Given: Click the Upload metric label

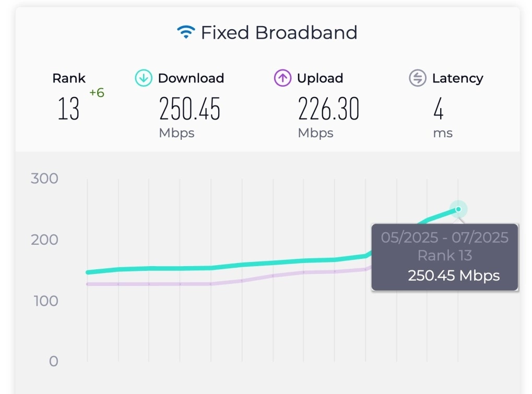Looking at the screenshot, I should click(320, 78).
